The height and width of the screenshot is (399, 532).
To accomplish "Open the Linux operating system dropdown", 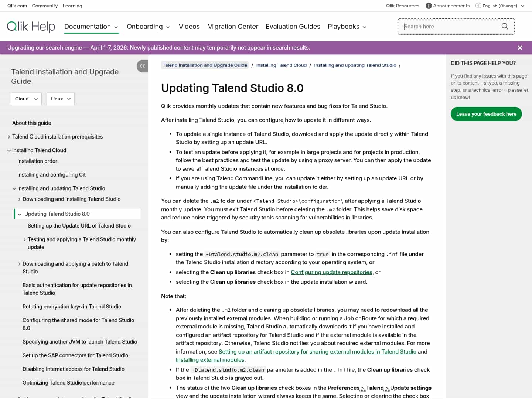I will [x=60, y=99].
